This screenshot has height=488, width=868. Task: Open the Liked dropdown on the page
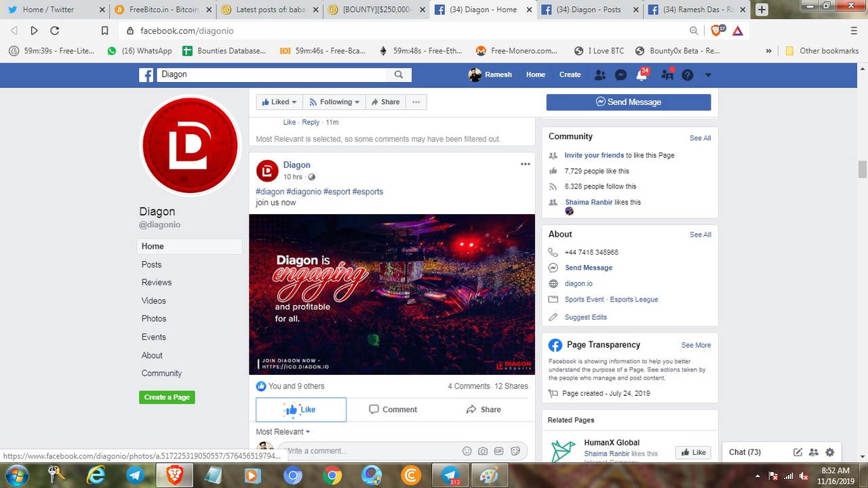pos(279,102)
